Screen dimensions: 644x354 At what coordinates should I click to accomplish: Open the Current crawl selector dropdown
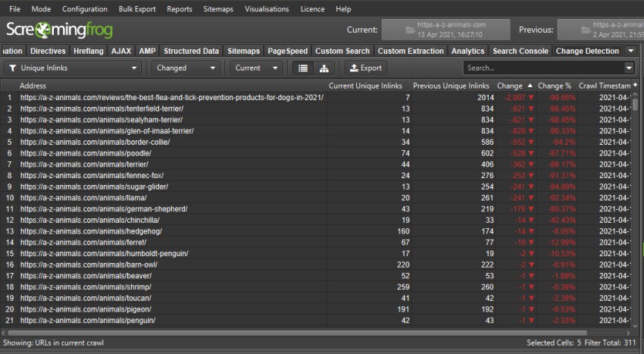(x=256, y=68)
